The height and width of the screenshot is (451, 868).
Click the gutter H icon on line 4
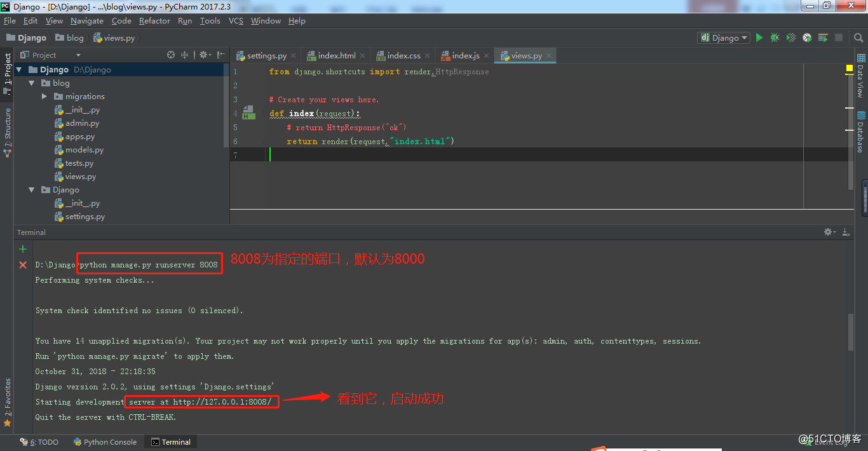coord(248,113)
